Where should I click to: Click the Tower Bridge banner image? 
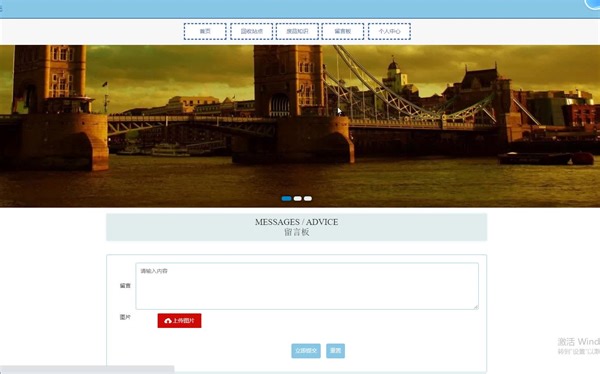pos(300,126)
